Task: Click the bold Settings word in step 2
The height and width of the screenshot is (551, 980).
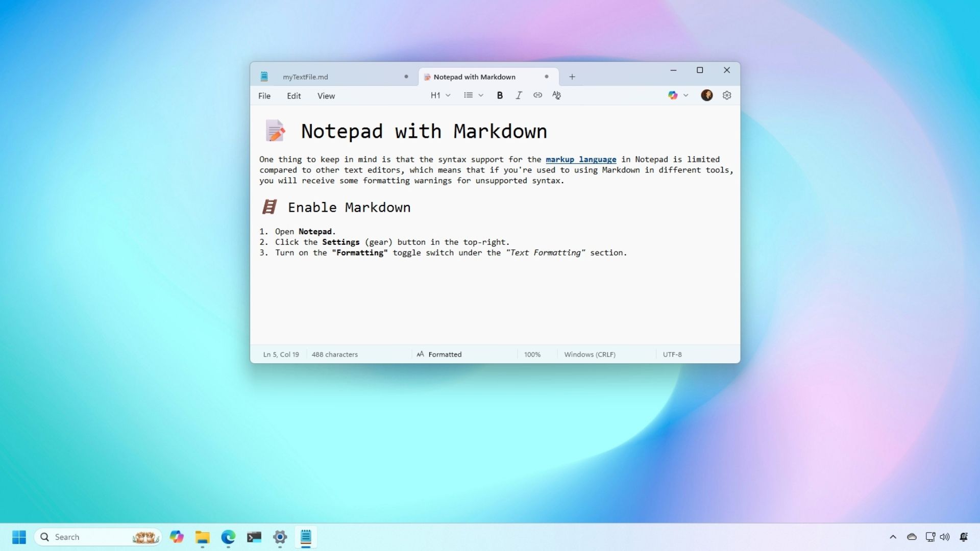Action: 340,242
